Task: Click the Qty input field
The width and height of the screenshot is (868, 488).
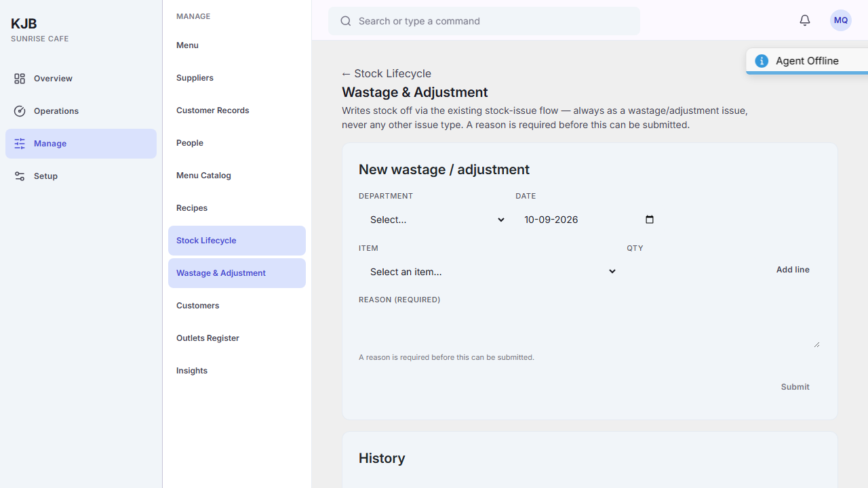Action: pos(692,272)
